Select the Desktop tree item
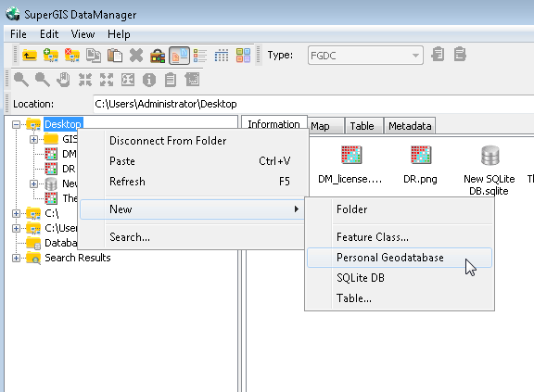 63,124
